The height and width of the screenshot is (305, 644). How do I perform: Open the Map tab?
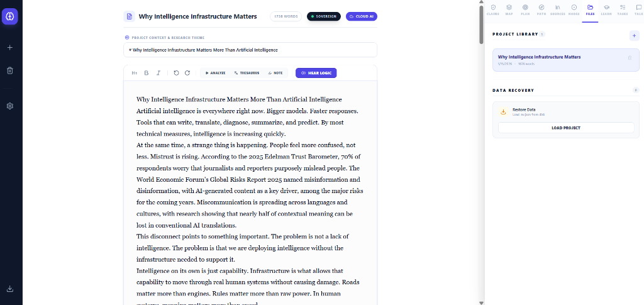509,10
